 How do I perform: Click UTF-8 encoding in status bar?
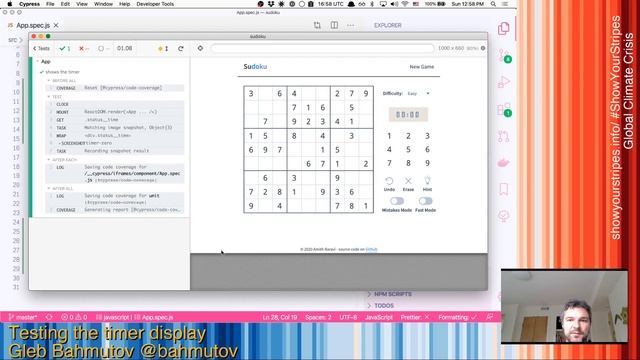pyautogui.click(x=348, y=317)
